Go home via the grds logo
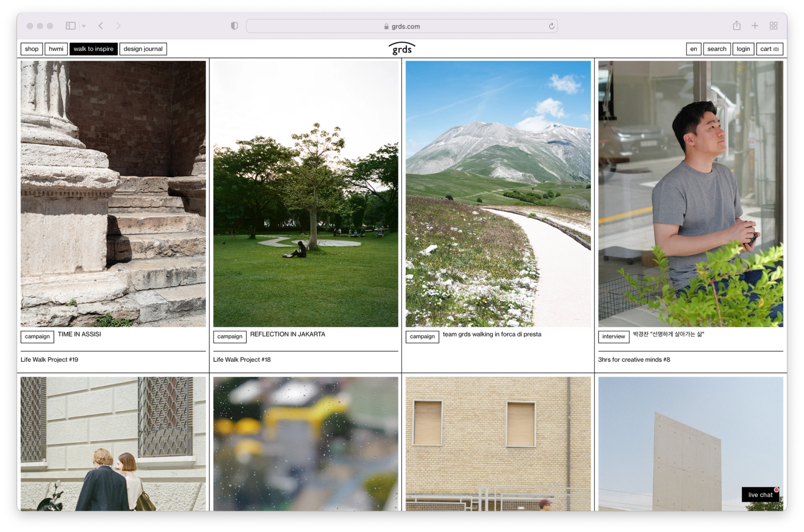The image size is (804, 532). (402, 49)
